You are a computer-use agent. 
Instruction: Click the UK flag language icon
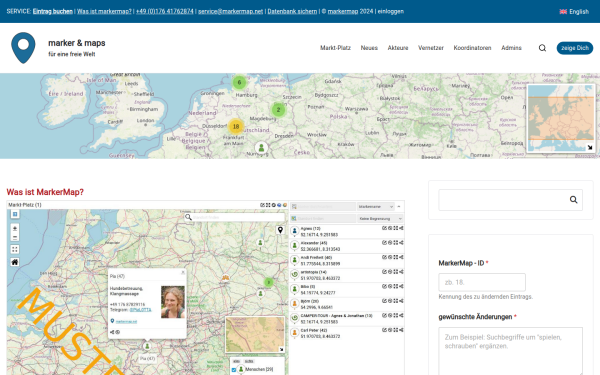coord(563,11)
